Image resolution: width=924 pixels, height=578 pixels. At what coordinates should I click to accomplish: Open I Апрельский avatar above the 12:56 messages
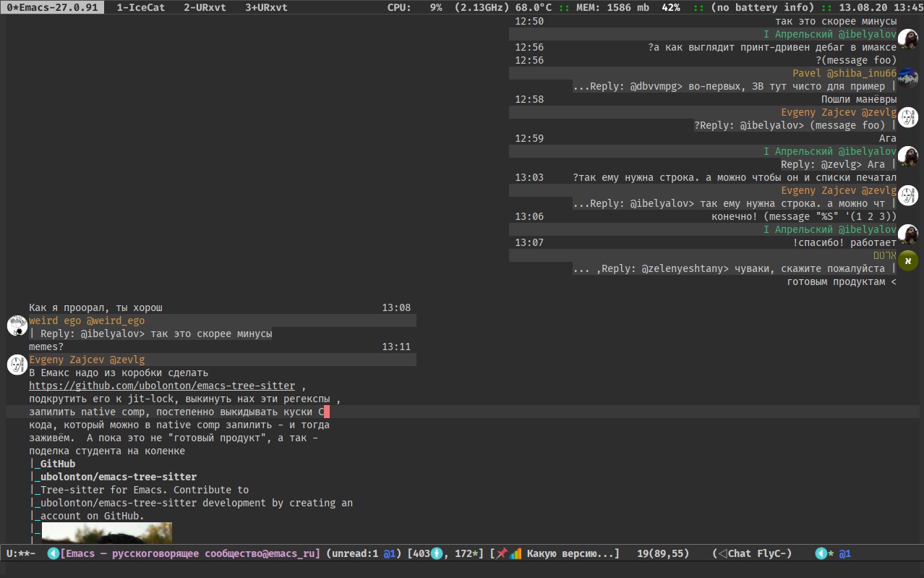tap(908, 41)
